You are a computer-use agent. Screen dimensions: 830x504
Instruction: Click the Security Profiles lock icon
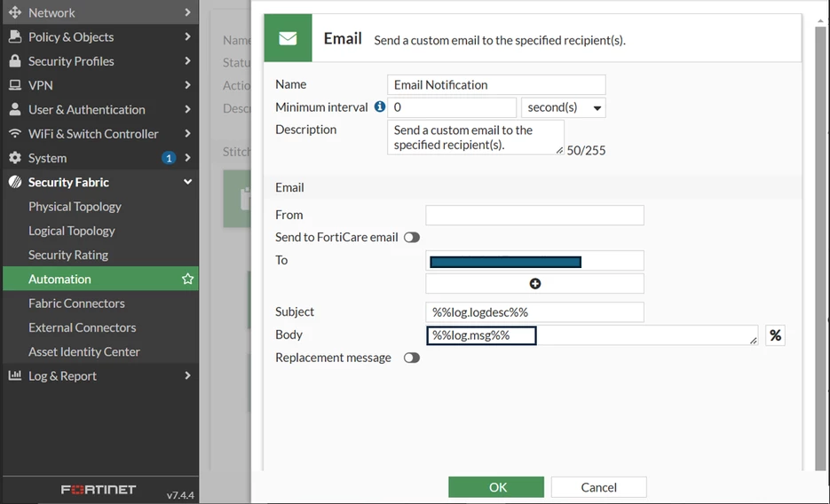[15, 61]
